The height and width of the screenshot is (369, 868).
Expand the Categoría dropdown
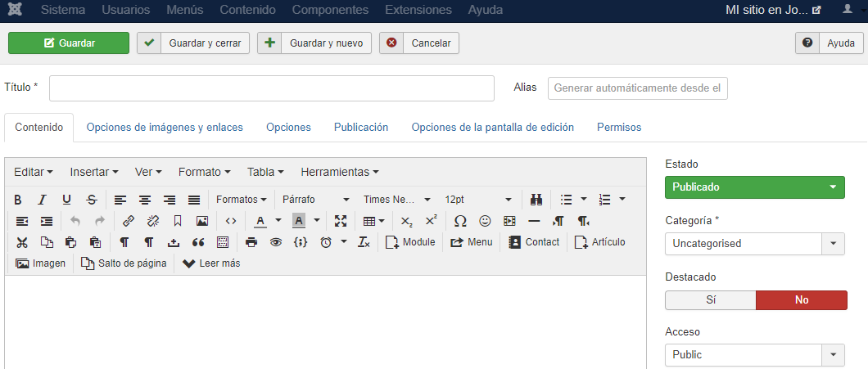833,244
